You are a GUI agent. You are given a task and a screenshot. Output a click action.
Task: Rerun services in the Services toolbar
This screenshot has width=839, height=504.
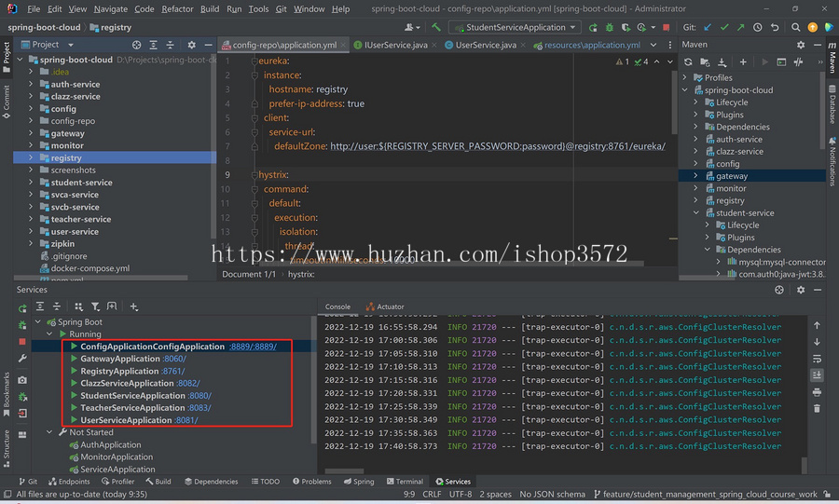pyautogui.click(x=22, y=308)
